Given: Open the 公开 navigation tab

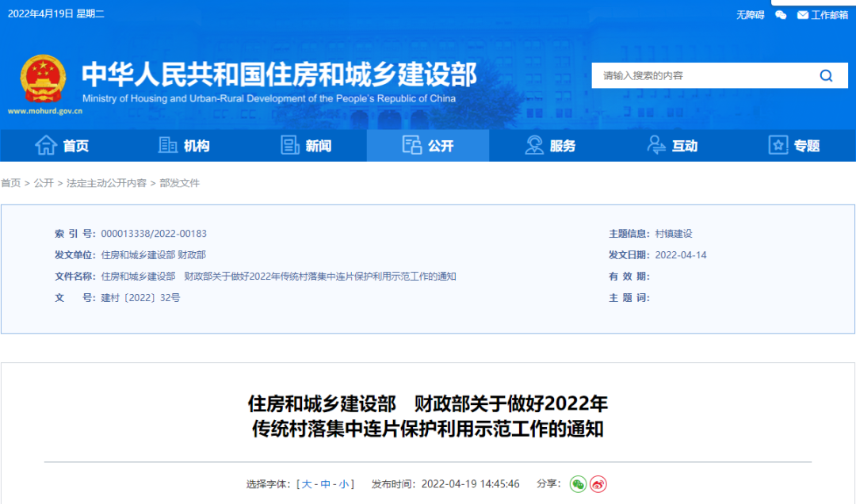Looking at the screenshot, I should click(428, 145).
